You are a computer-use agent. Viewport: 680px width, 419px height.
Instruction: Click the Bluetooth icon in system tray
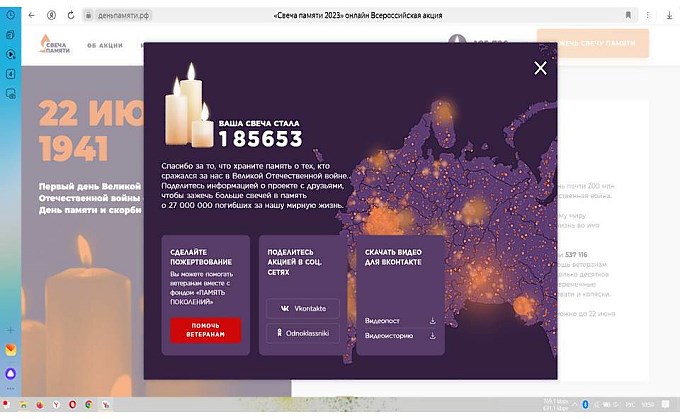pyautogui.click(x=585, y=404)
